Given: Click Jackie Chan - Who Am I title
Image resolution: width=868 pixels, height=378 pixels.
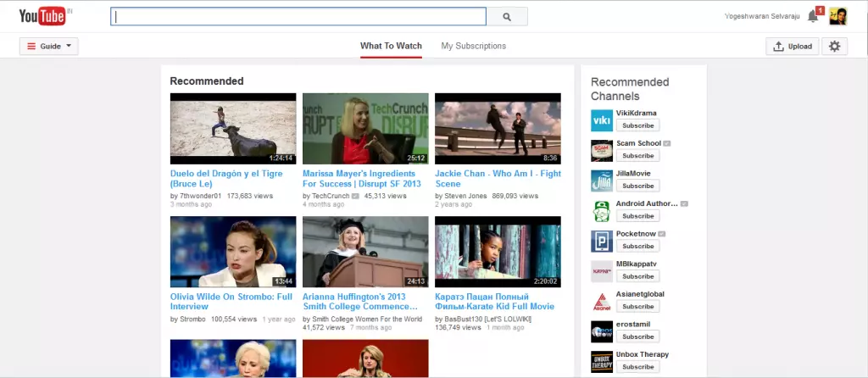Looking at the screenshot, I should 498,179.
